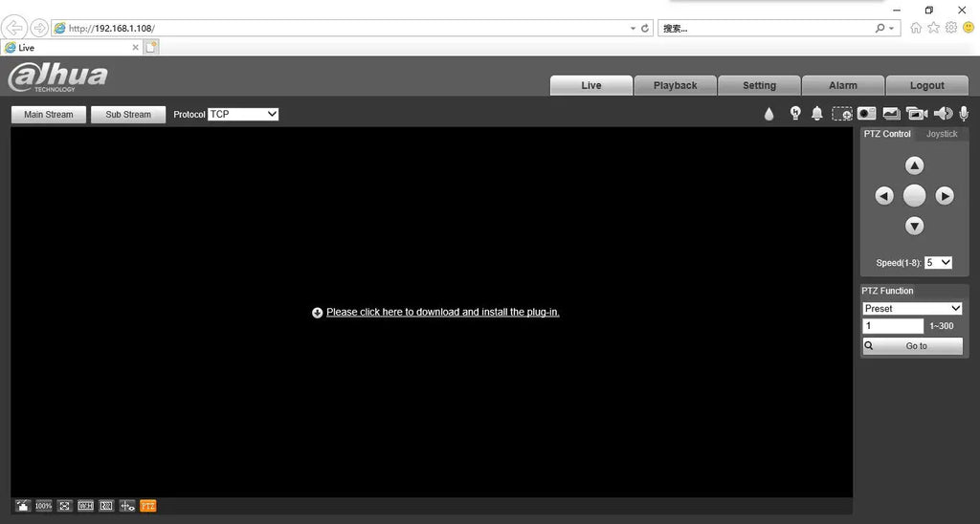Expand the Preset function dropdown

pyautogui.click(x=912, y=309)
